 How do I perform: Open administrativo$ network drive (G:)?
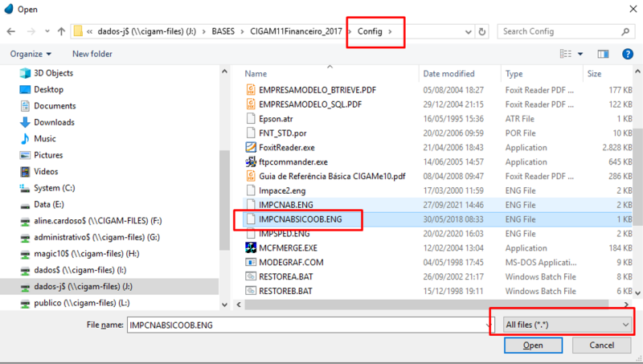tap(96, 237)
